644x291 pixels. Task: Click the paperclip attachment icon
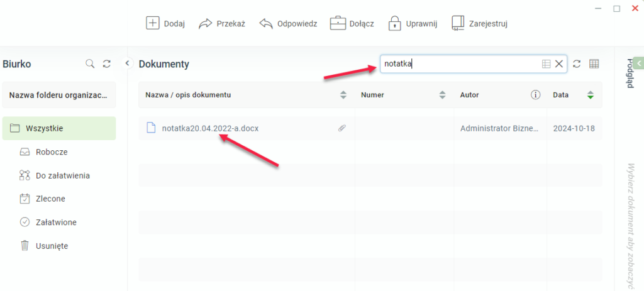341,128
